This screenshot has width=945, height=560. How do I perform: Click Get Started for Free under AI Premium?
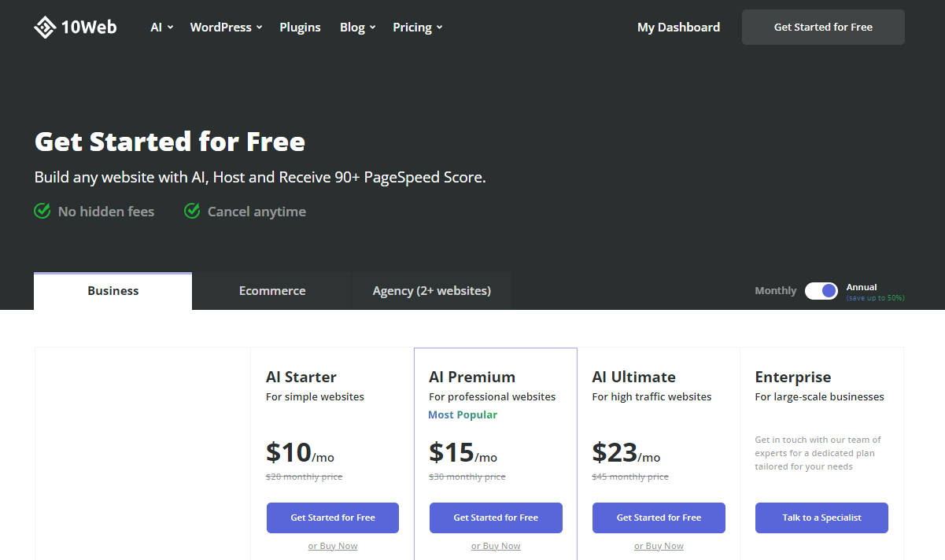pos(496,518)
